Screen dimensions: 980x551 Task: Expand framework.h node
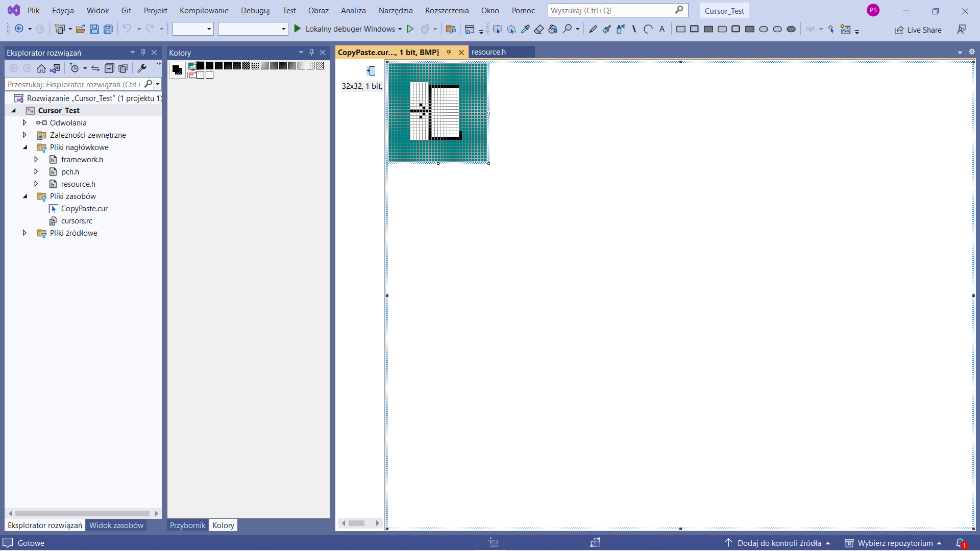[x=36, y=159]
